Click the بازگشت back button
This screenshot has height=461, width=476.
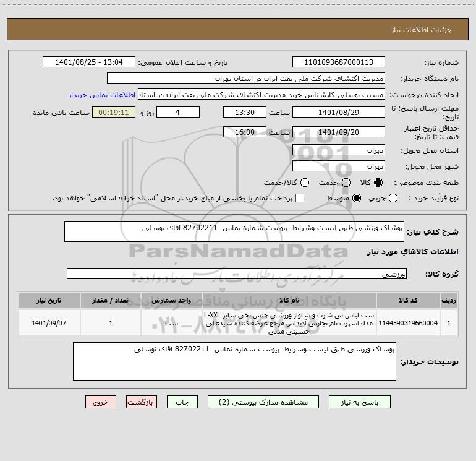click(142, 402)
